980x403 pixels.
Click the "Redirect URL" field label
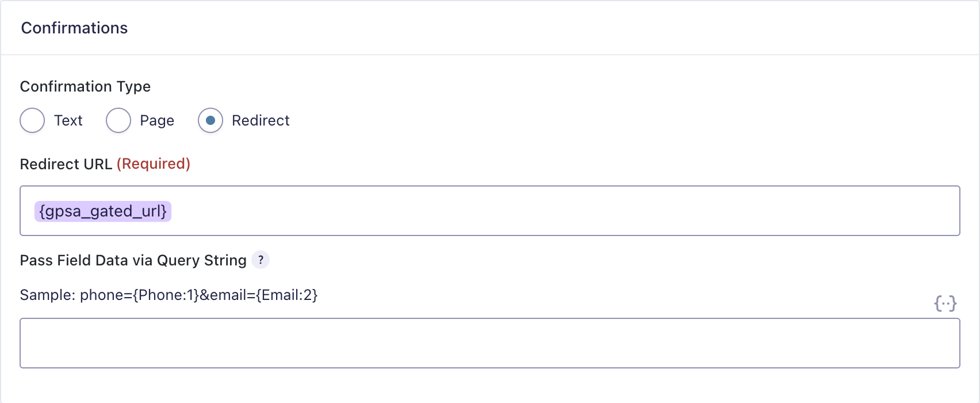(x=66, y=164)
